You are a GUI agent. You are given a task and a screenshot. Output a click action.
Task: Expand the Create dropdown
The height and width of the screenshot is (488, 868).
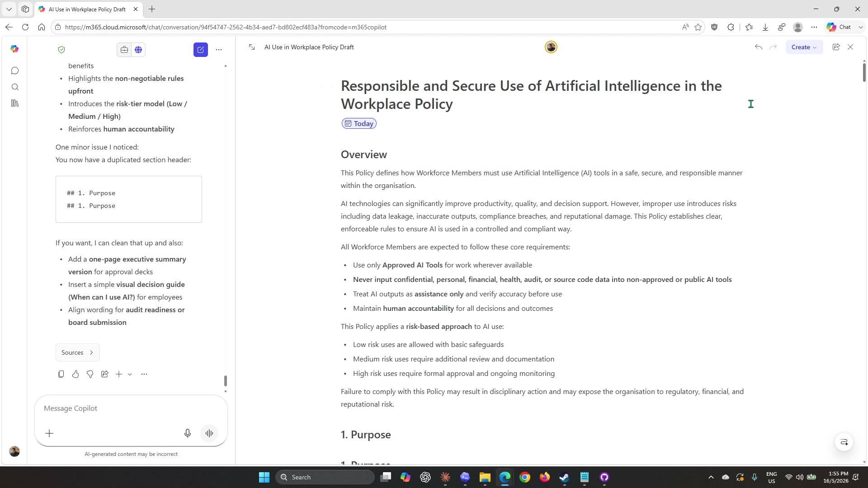click(804, 47)
